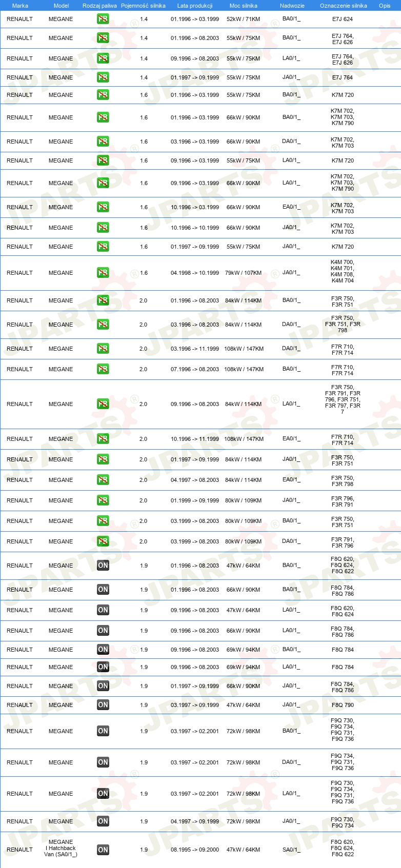401x868 pixels.
Task: Click the petrol icon in the 2.0 BA0/1_ 01.1996 -> 08.2003 row
Action: 103,300
